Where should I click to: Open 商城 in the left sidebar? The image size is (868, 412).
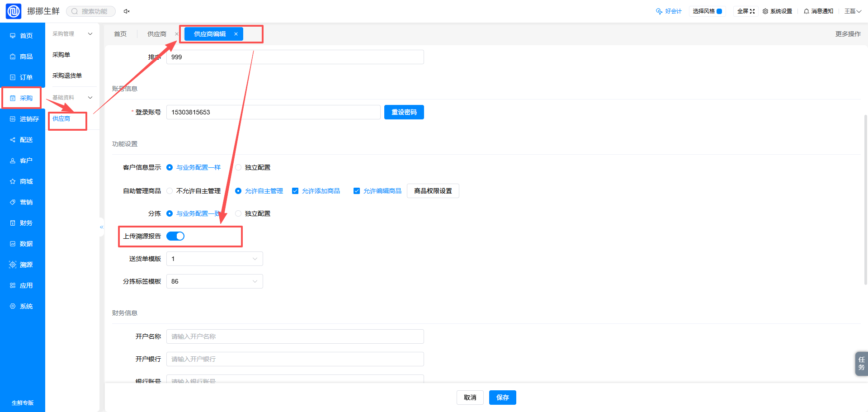click(x=22, y=181)
